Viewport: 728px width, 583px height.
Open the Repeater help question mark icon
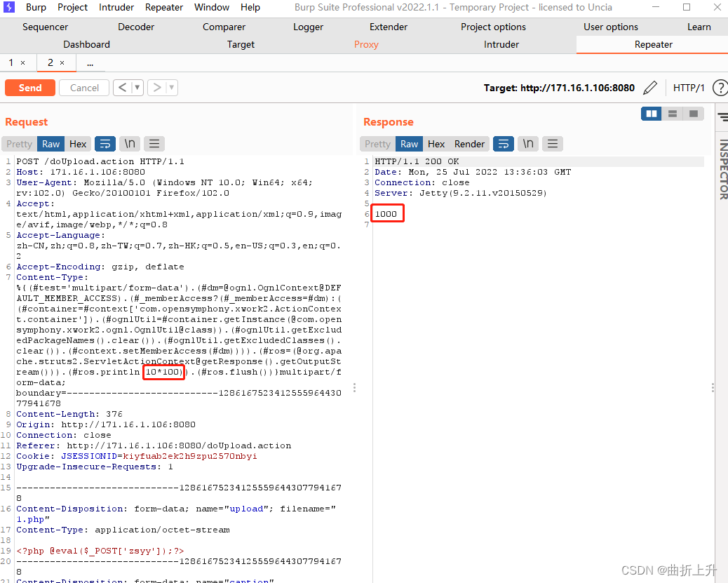coord(720,88)
